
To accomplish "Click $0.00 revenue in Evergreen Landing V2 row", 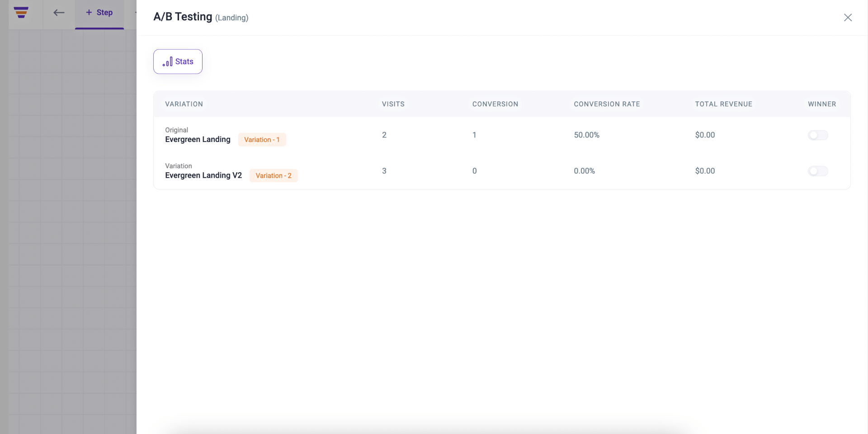I will click(705, 171).
